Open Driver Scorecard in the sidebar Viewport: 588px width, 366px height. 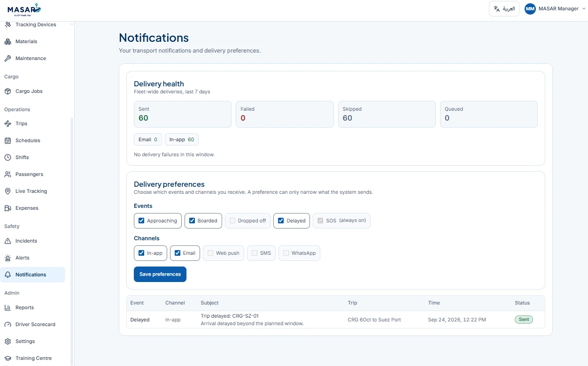pyautogui.click(x=33, y=324)
